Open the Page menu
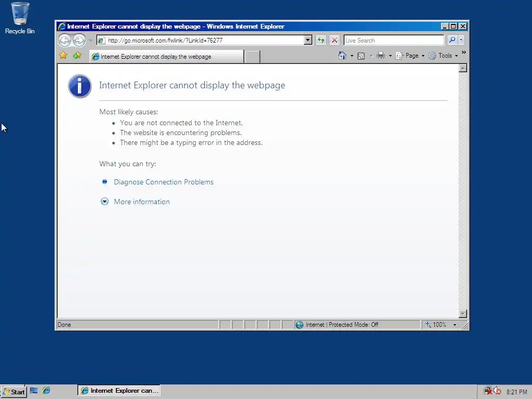 coord(410,56)
